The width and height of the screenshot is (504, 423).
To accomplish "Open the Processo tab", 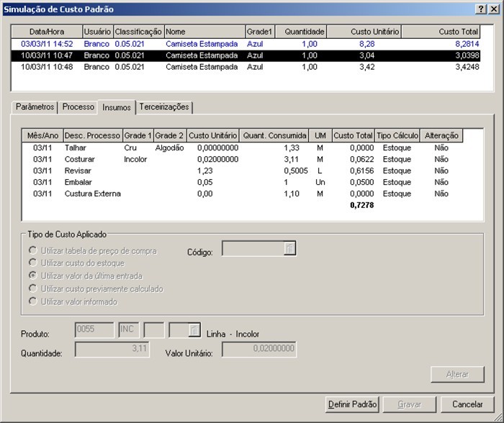I will pyautogui.click(x=78, y=107).
